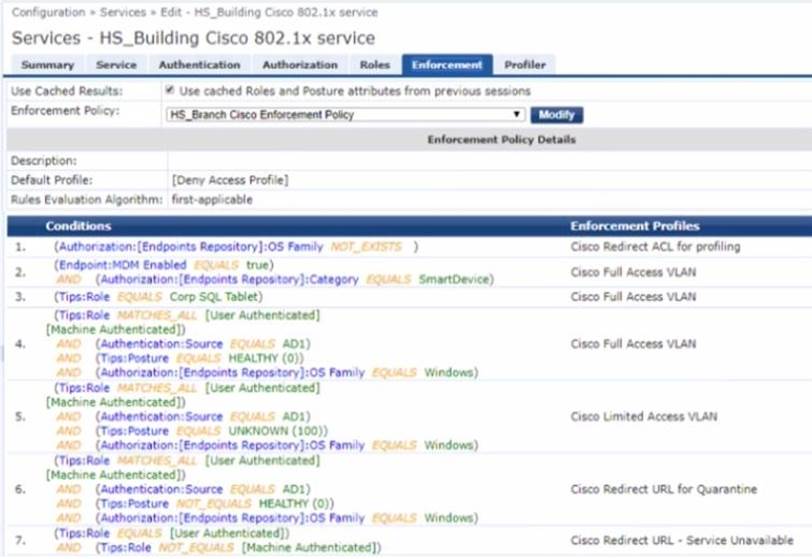Click the Conditions column header

click(78, 226)
